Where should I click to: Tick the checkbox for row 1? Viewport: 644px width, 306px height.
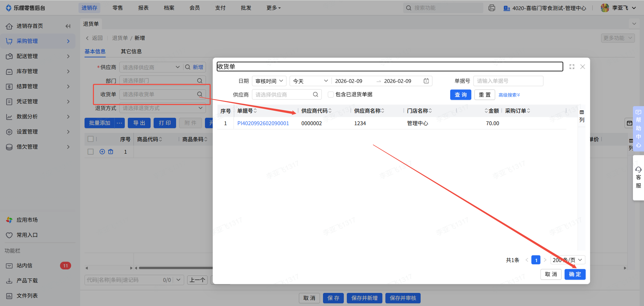tap(91, 152)
